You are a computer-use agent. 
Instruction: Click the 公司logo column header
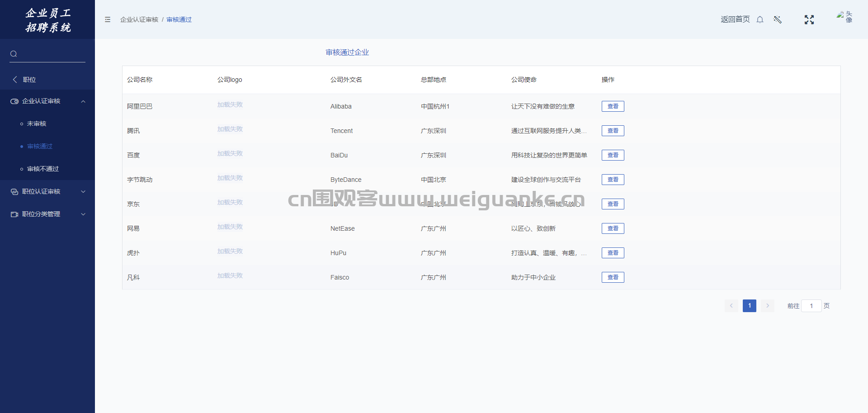[x=230, y=80]
